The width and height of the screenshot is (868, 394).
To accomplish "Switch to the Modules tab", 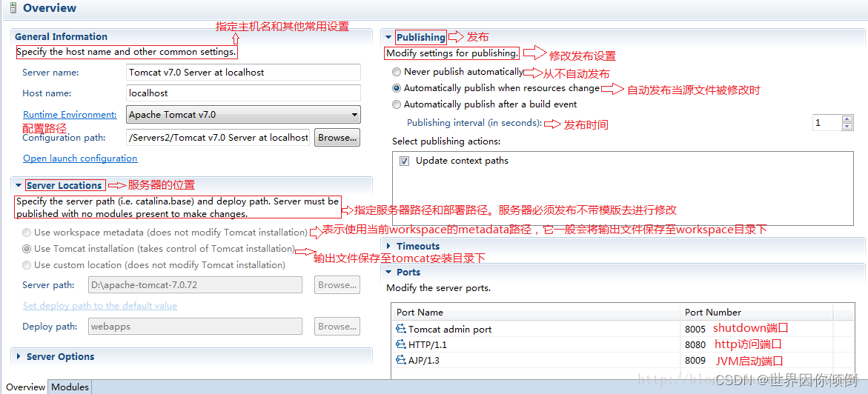I will [x=70, y=387].
